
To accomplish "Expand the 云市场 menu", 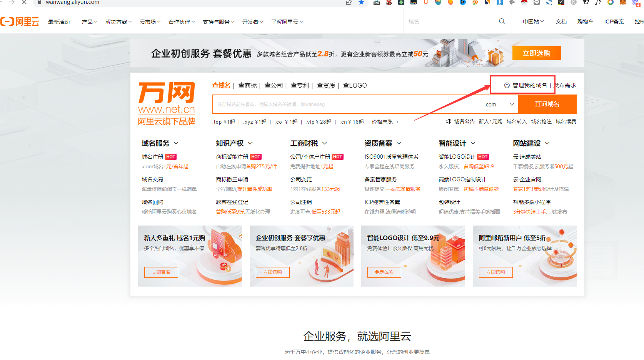I will pos(150,22).
